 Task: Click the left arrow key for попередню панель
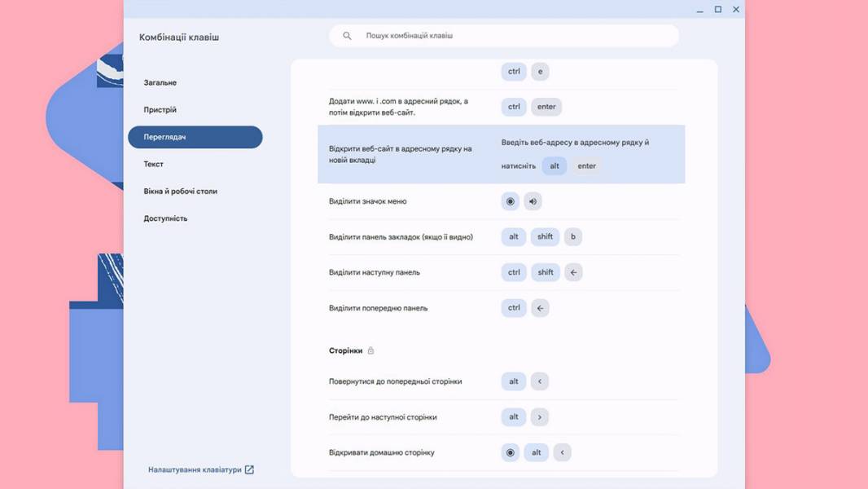click(x=540, y=308)
